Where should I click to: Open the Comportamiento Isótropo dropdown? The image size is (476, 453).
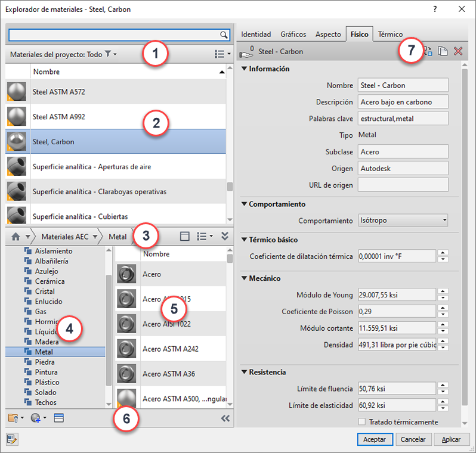click(403, 221)
